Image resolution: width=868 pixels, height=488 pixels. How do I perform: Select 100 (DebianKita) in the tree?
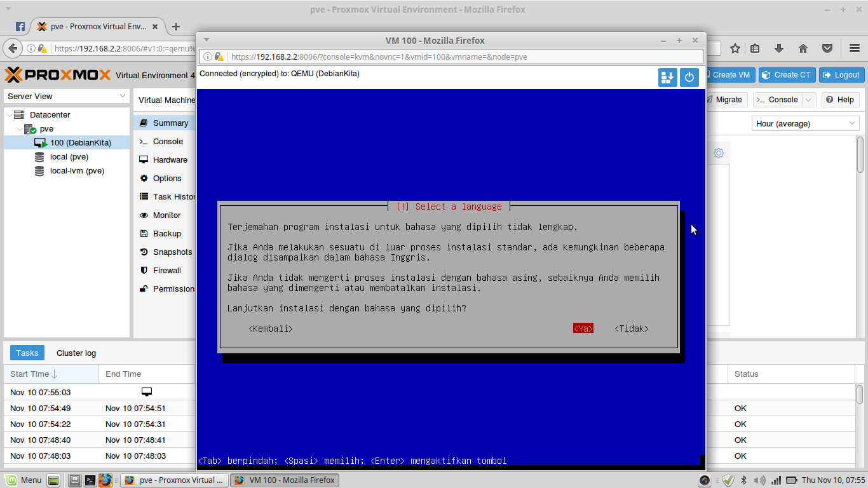pyautogui.click(x=80, y=143)
